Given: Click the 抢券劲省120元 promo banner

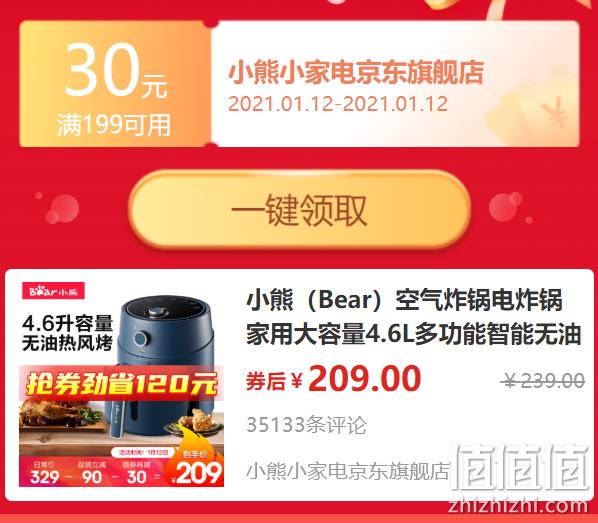Looking at the screenshot, I should coord(121,384).
